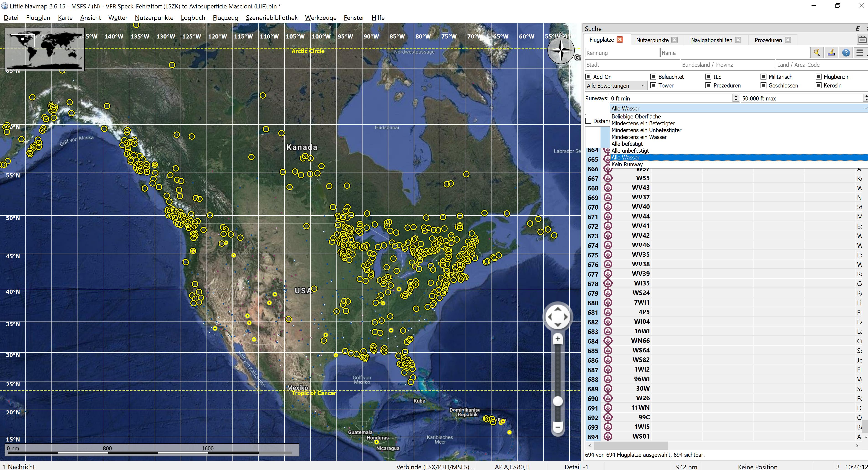Viewport: 868px width, 470px height.
Task: Toggle the Kerosin checkbox
Action: pos(818,85)
